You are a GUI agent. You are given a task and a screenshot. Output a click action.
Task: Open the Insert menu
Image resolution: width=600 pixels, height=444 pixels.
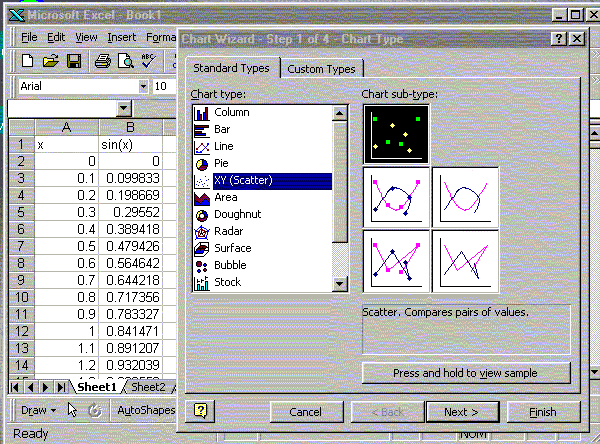point(121,37)
